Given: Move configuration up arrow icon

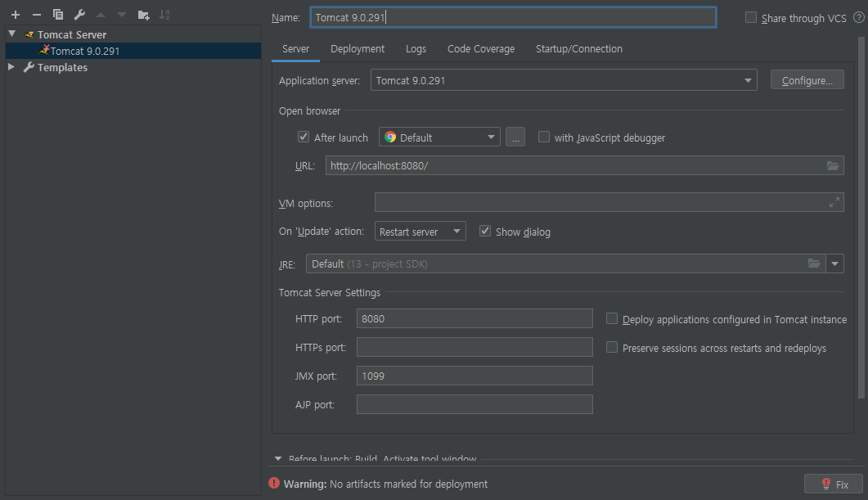Looking at the screenshot, I should pyautogui.click(x=100, y=15).
